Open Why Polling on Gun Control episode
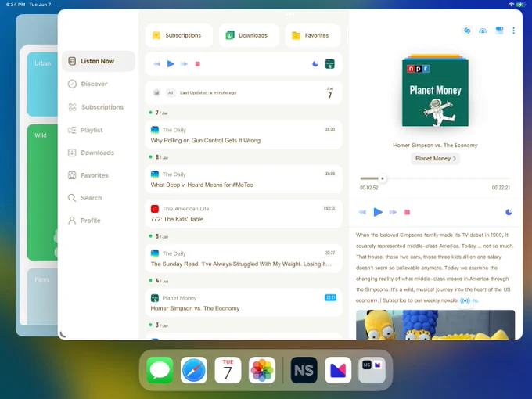 [x=243, y=135]
